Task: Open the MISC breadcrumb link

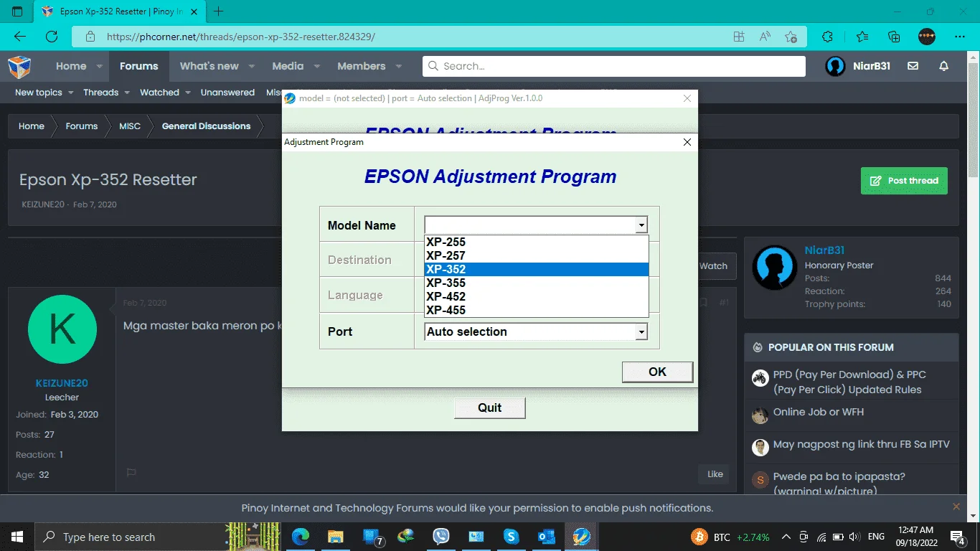Action: pyautogui.click(x=130, y=126)
